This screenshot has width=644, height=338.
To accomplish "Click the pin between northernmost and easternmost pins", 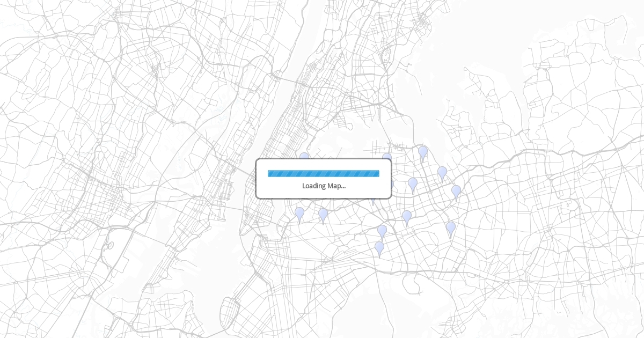I will [442, 173].
